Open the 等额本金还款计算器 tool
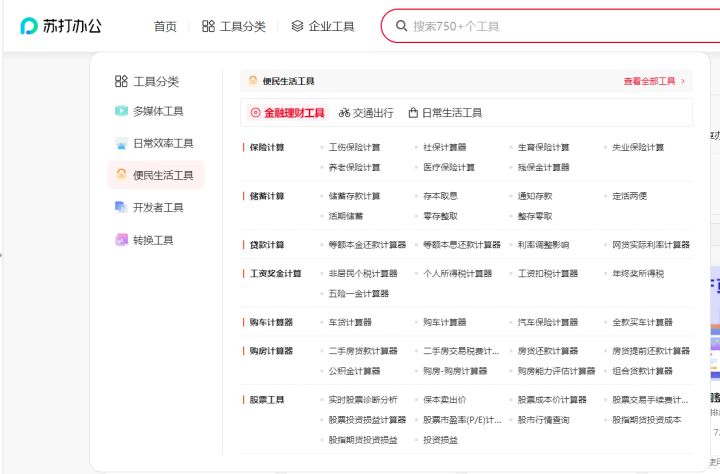720x474 pixels. (367, 245)
